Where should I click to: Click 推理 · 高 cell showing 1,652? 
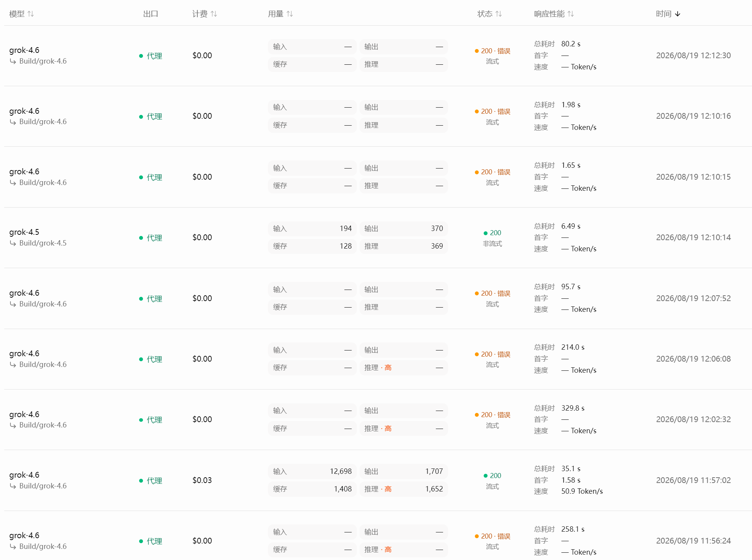tap(404, 489)
